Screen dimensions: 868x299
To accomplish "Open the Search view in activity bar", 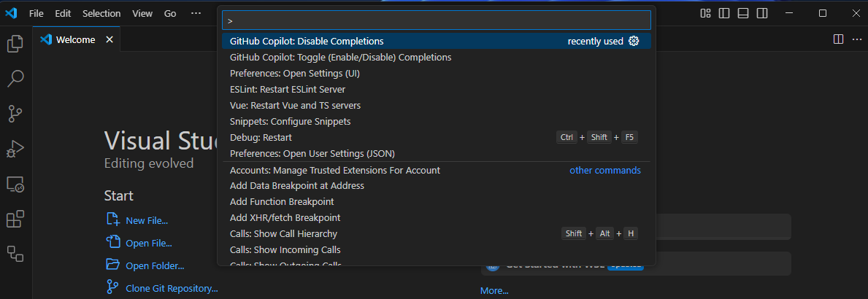I will point(15,78).
